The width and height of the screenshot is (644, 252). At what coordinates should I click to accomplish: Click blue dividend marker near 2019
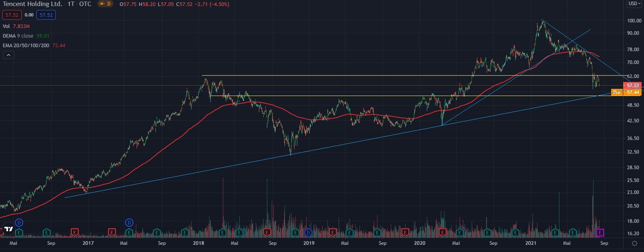(x=308, y=232)
